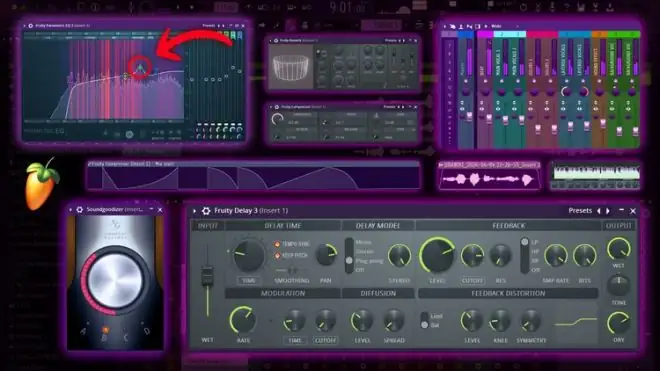Click the distortion curve display in Fruity Delay
This screenshot has width=660, height=371.
point(576,322)
